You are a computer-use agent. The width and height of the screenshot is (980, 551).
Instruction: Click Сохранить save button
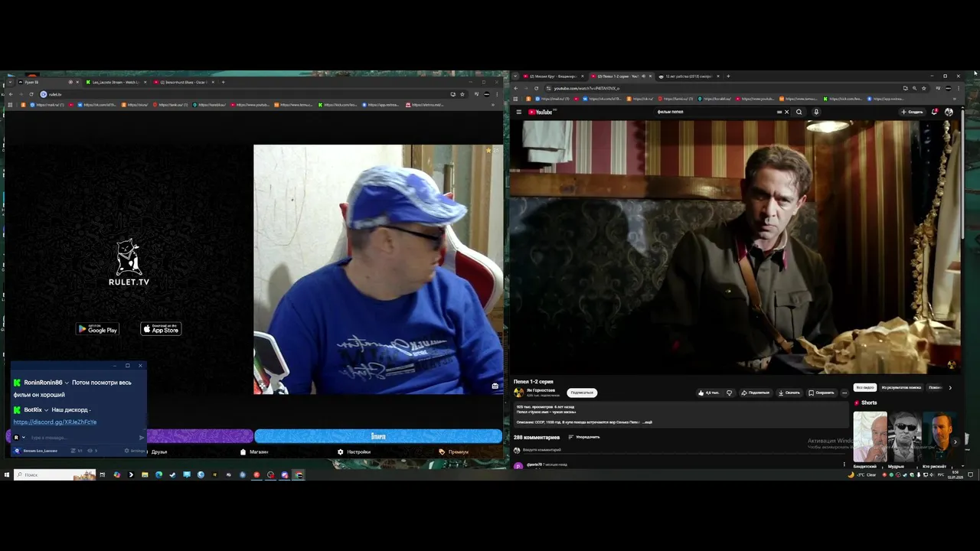click(x=822, y=393)
